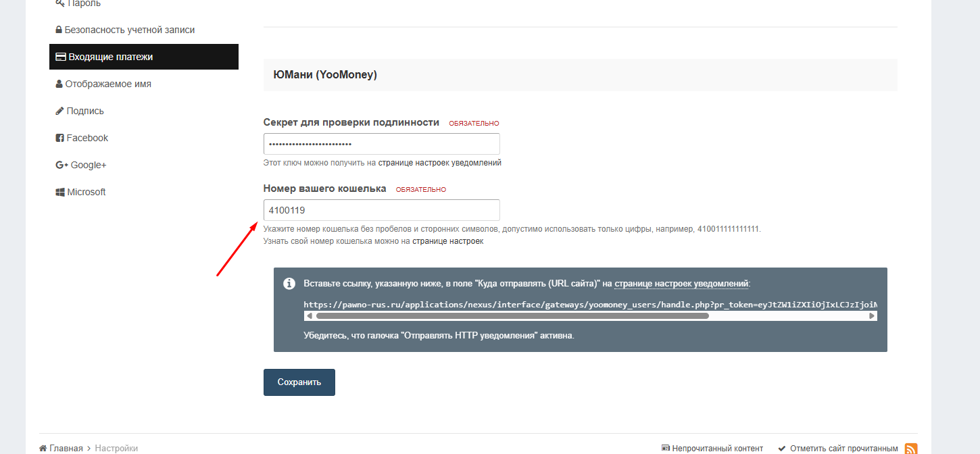Open the страница настроек уведомлений link under secret field
The width and height of the screenshot is (980, 454).
[440, 163]
